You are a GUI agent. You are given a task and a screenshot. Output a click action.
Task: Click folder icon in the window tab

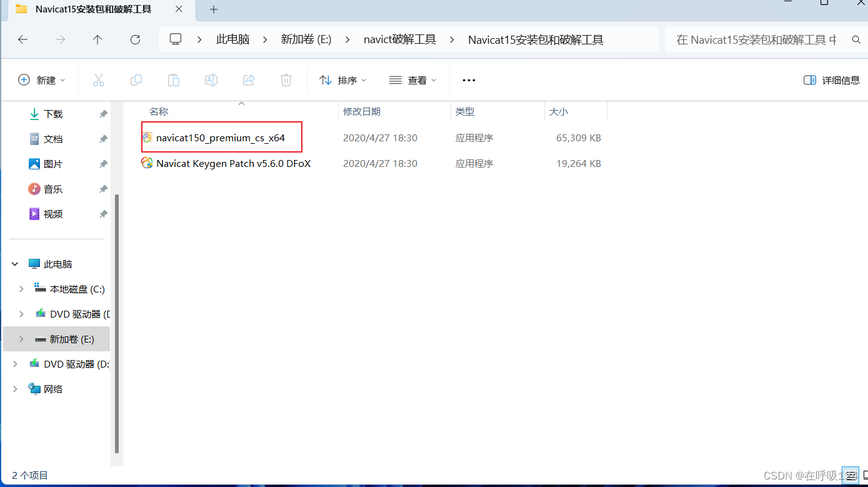pyautogui.click(x=21, y=9)
